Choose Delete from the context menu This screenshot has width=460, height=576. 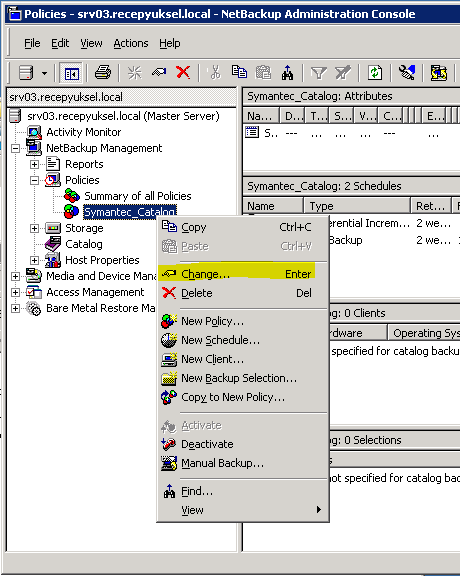click(242, 293)
